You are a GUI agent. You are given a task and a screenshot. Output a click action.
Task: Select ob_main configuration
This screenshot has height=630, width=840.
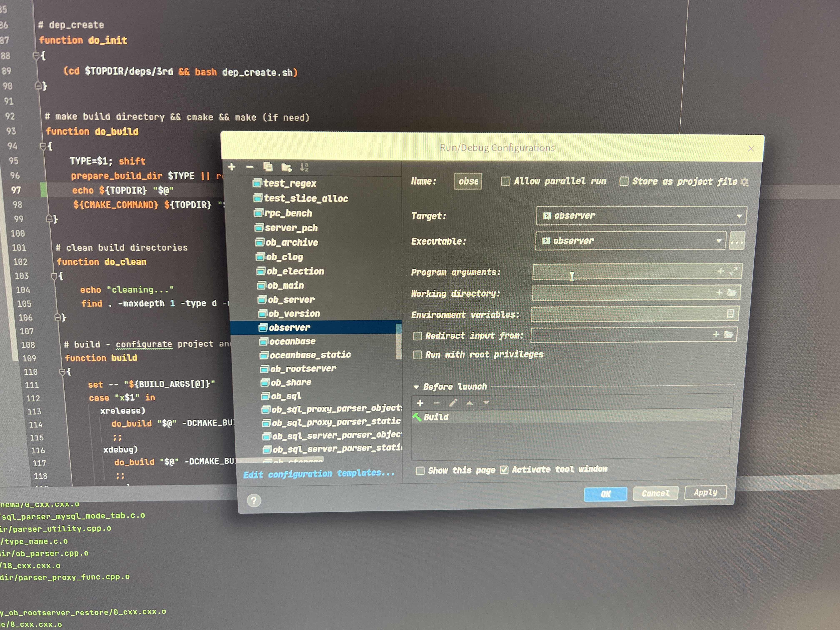pyautogui.click(x=281, y=285)
